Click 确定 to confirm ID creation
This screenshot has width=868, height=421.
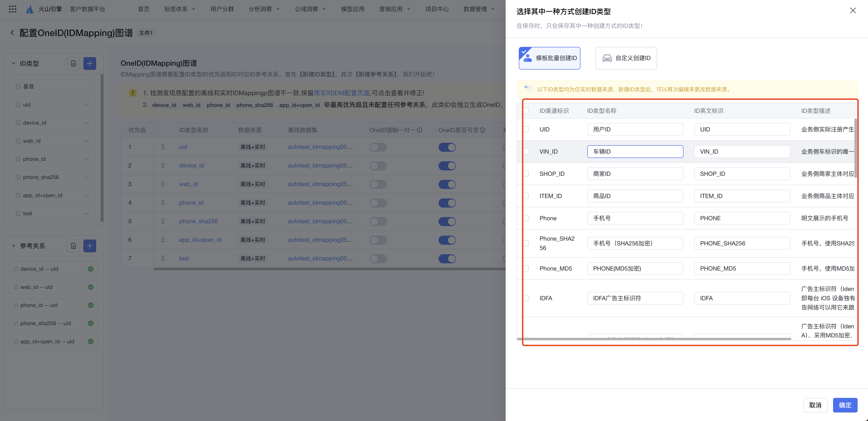845,405
